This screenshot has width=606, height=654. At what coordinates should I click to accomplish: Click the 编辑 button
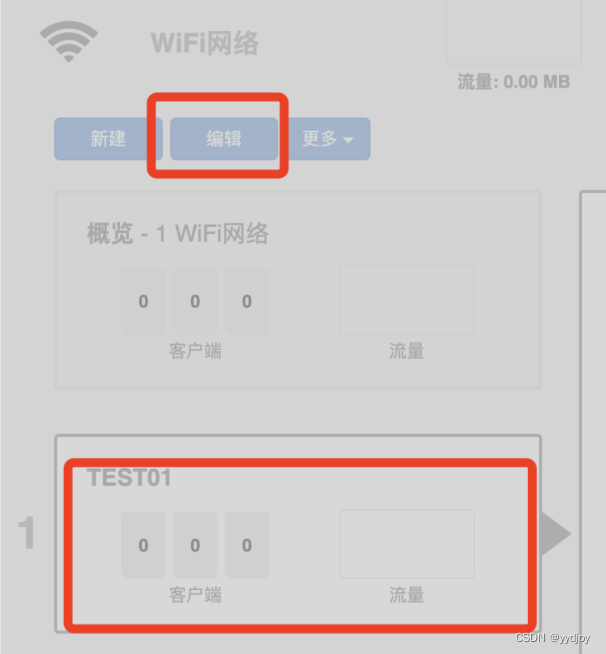[x=224, y=139]
